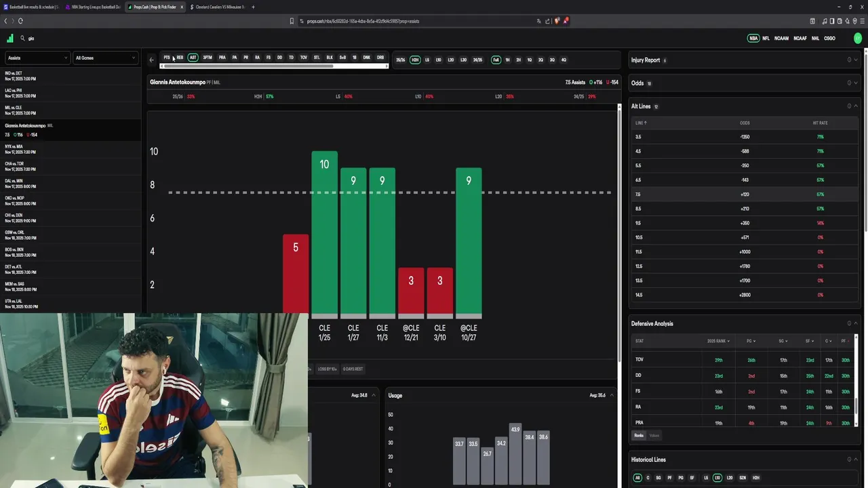Viewport: 868px width, 488px height.
Task: Click the search magnifier icon
Action: coord(22,39)
